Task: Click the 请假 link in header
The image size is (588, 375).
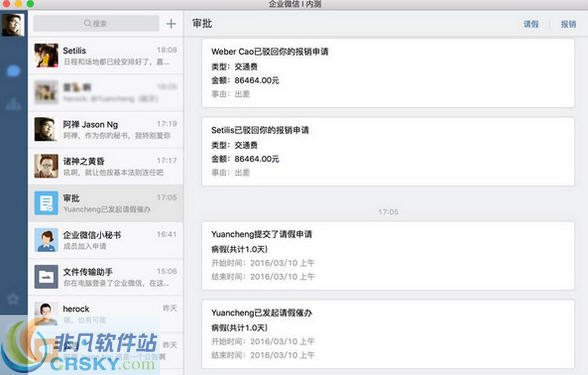Action: pyautogui.click(x=531, y=24)
